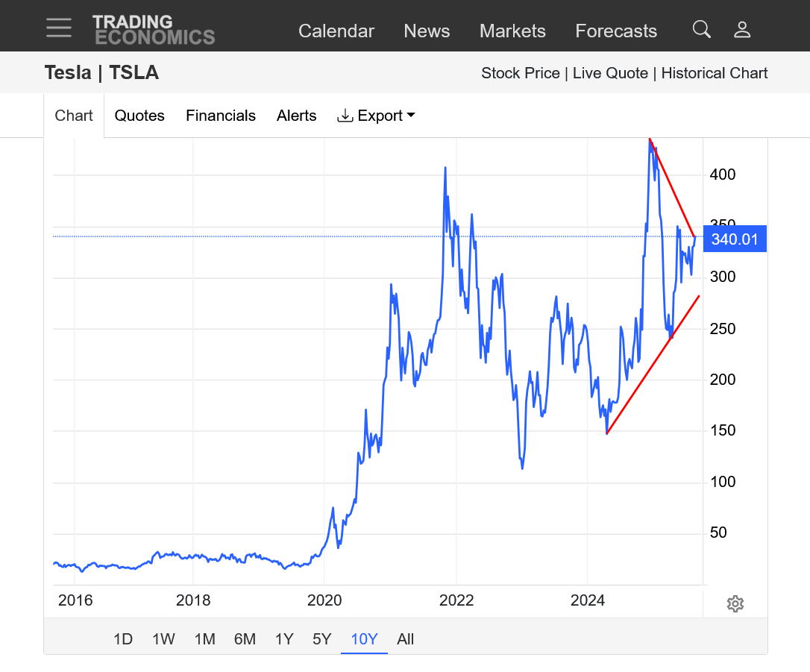Set chart range to 1W
The image size is (810, 672).
tap(163, 639)
